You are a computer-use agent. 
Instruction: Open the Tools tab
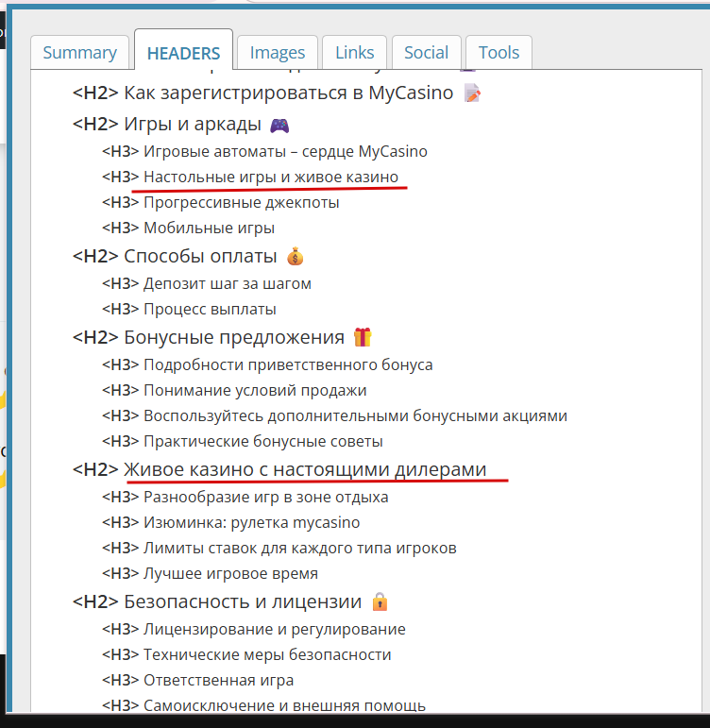pos(499,53)
